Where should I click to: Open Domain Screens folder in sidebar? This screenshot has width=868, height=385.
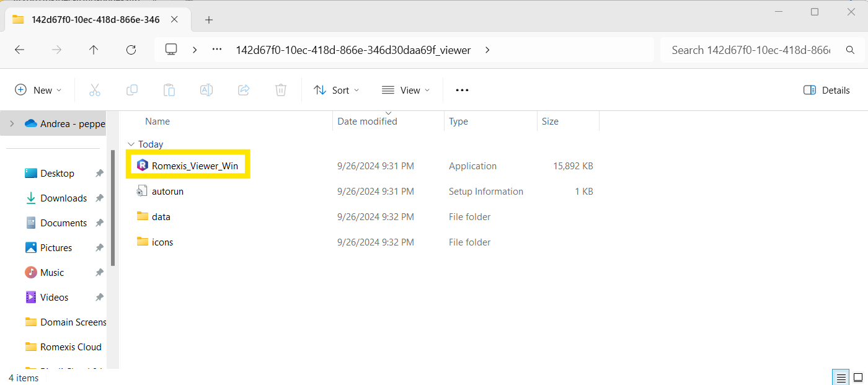(66, 322)
